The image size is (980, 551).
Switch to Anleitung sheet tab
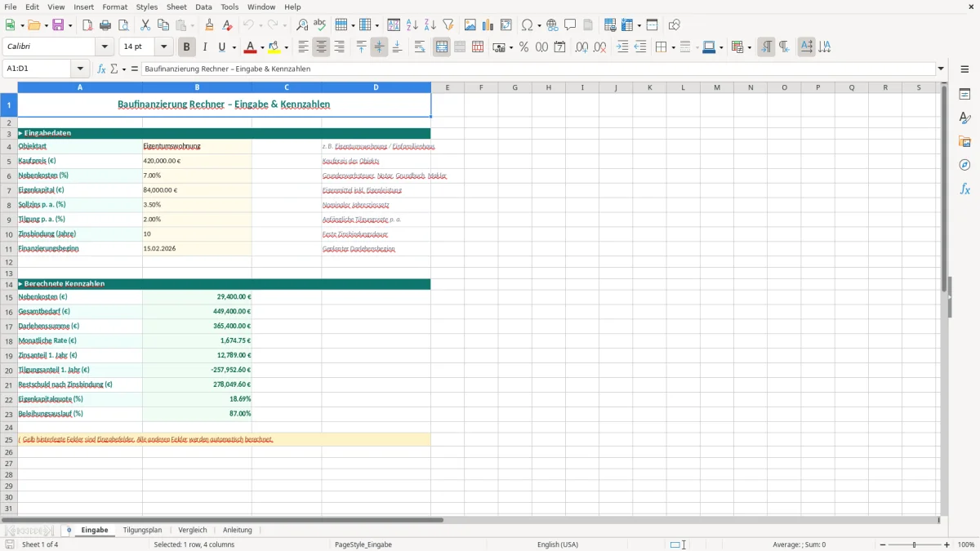click(x=238, y=530)
